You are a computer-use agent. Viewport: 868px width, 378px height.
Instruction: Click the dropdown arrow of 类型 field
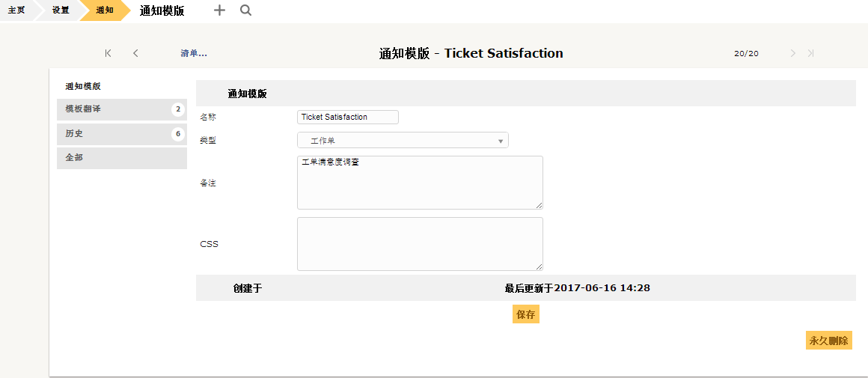501,141
